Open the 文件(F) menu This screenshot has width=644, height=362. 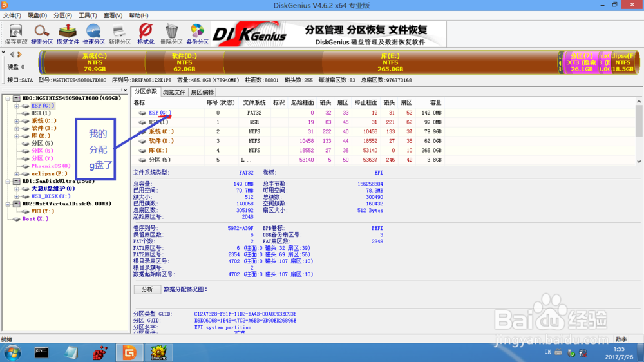(12, 15)
